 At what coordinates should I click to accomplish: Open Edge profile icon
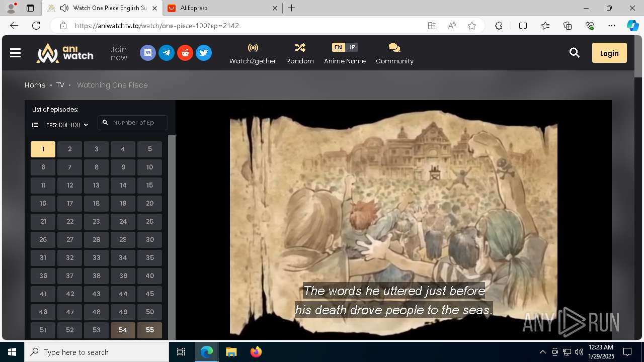coord(11,8)
